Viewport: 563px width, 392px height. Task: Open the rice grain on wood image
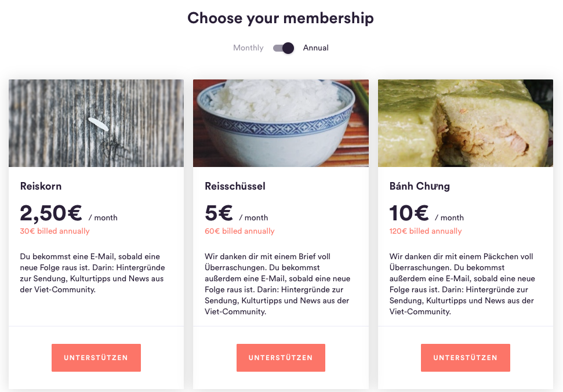pyautogui.click(x=96, y=123)
